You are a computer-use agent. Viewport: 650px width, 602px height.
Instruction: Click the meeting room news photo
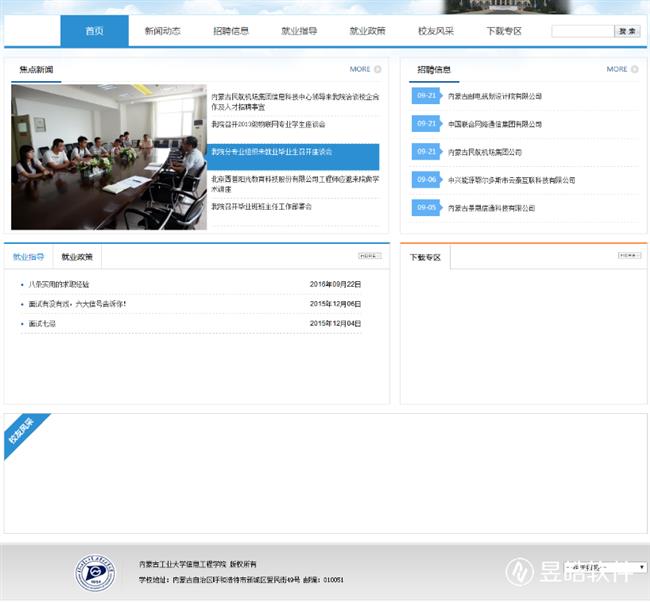[x=108, y=156]
